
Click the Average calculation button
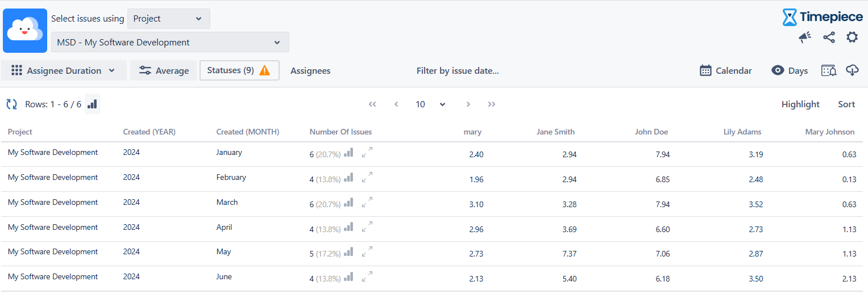(164, 70)
